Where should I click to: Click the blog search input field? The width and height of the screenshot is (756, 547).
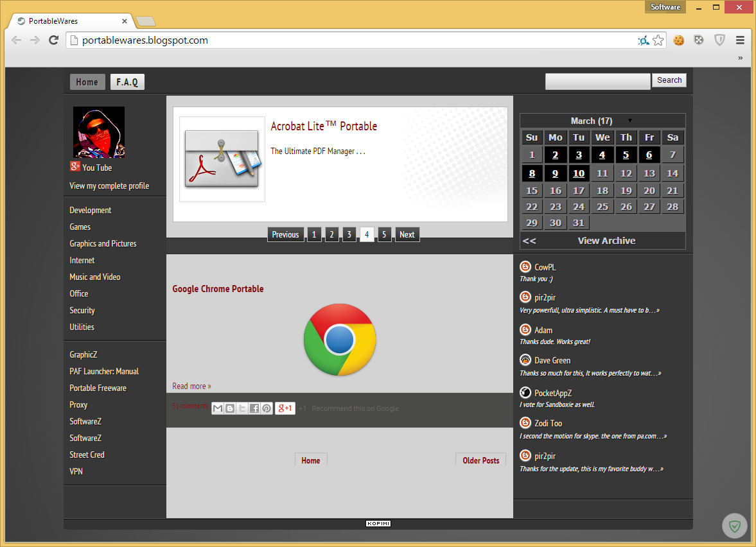tap(598, 81)
